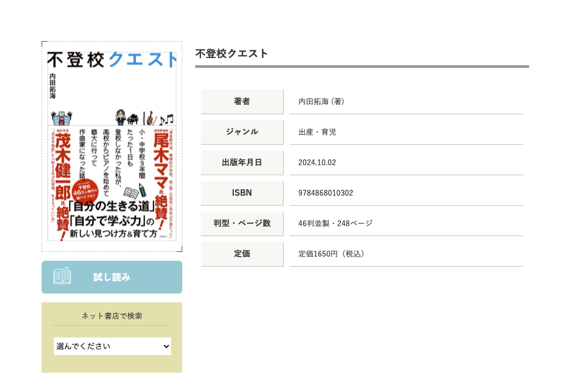Click the publication date 2024.10.02
The height and width of the screenshot is (392, 569).
pyautogui.click(x=317, y=163)
